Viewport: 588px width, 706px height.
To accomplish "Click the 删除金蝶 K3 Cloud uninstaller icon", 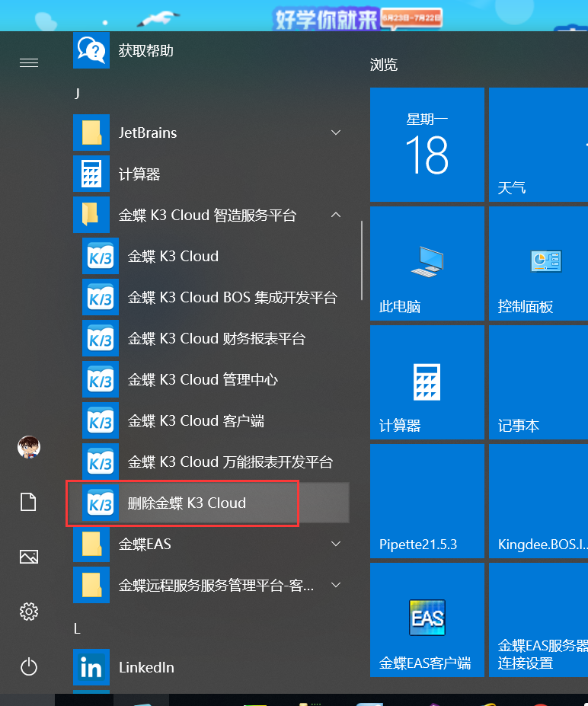I will coord(101,503).
